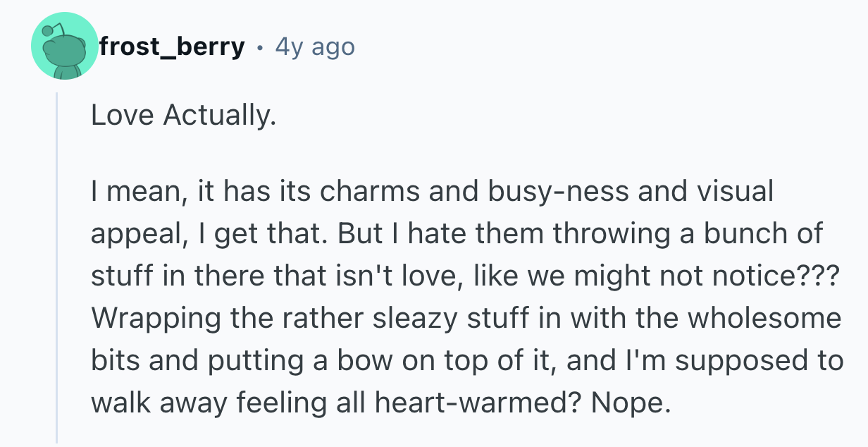Click the line beginning "bits and putting a bow"
The height and width of the screenshot is (447, 868).
(466, 361)
